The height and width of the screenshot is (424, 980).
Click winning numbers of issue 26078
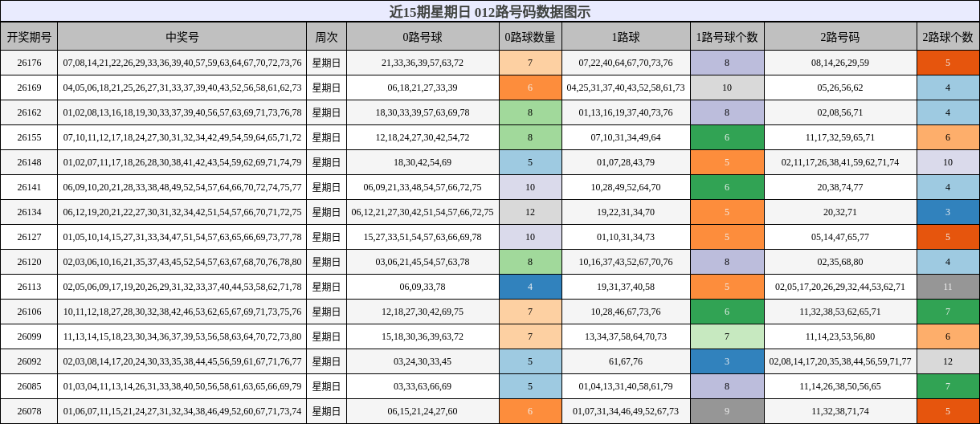[x=182, y=411]
